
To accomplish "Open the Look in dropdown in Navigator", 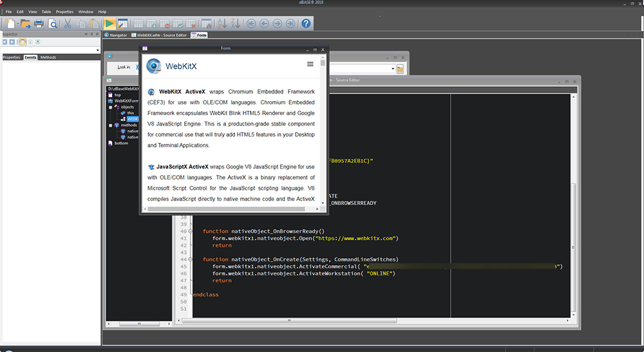I will tap(393, 68).
